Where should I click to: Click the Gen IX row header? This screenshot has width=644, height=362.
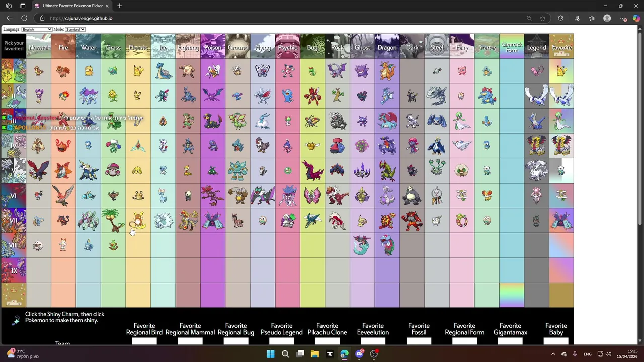(x=14, y=270)
